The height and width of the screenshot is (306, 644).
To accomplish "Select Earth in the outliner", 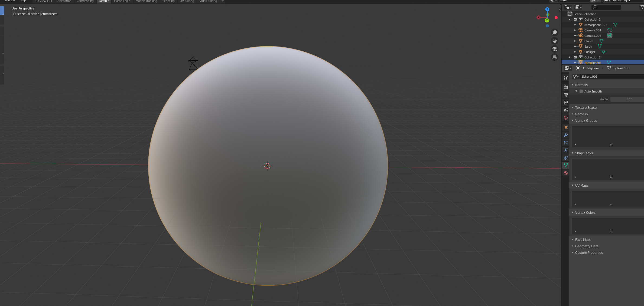I will (x=588, y=47).
